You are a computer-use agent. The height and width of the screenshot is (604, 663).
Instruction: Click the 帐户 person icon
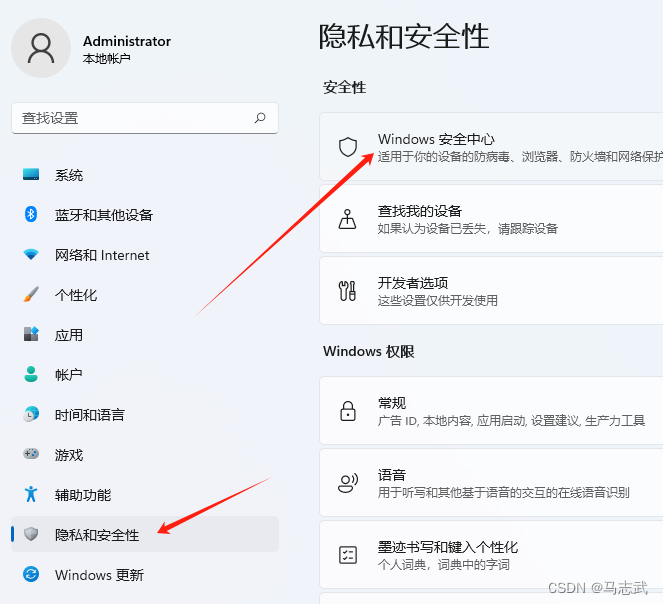pyautogui.click(x=31, y=374)
